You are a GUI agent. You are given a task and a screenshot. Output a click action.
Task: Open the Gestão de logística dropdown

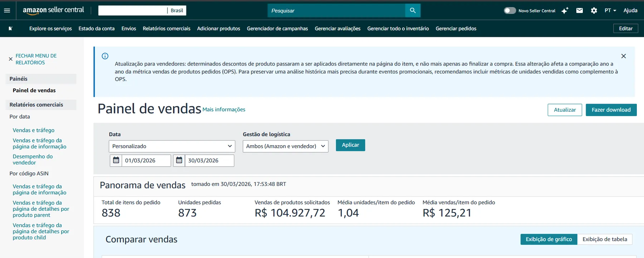[x=286, y=146]
